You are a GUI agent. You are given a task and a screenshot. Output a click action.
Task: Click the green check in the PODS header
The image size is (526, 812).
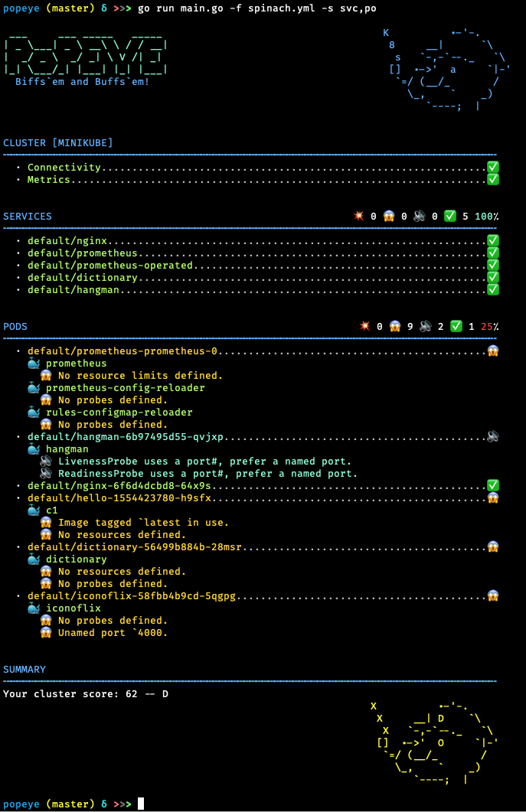pyautogui.click(x=456, y=326)
